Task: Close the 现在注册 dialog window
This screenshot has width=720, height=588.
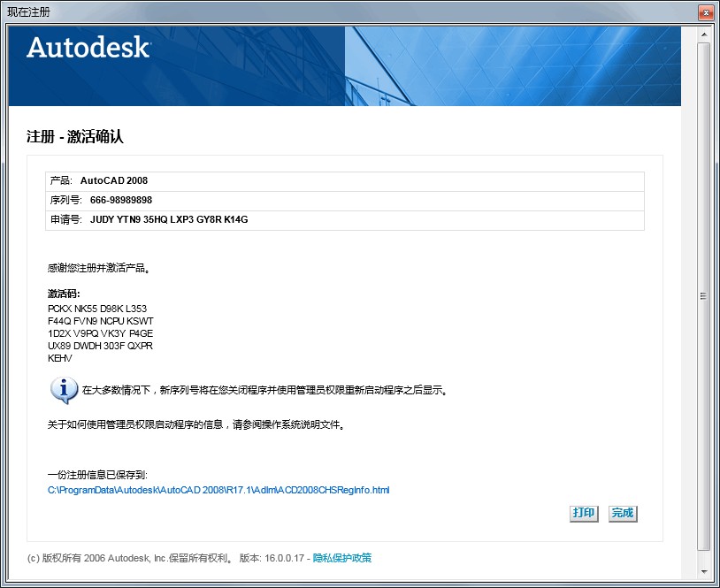Action: click(705, 12)
